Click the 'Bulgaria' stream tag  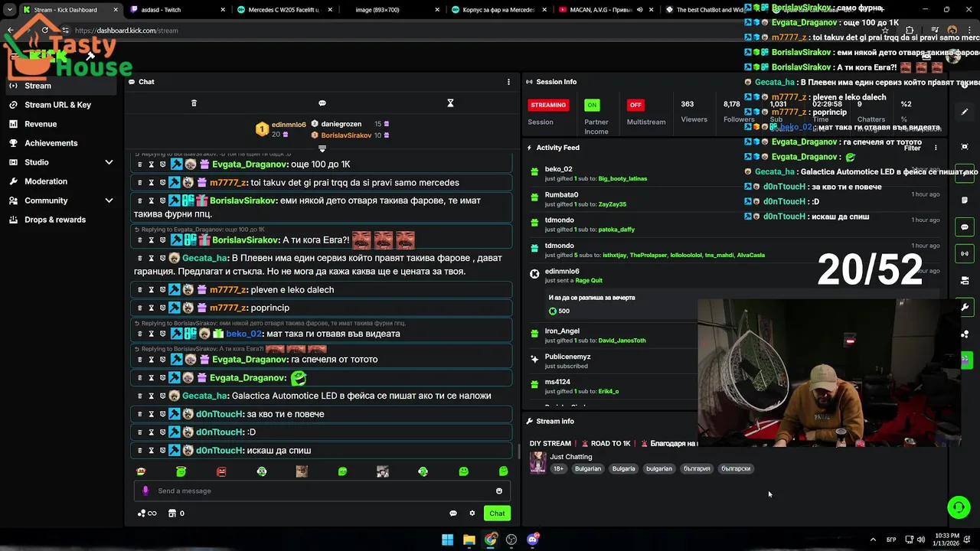coord(623,468)
